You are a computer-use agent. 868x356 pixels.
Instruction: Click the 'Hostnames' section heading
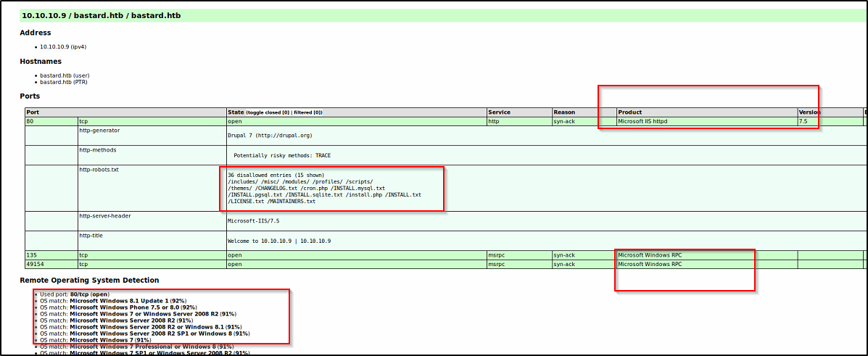pyautogui.click(x=41, y=62)
